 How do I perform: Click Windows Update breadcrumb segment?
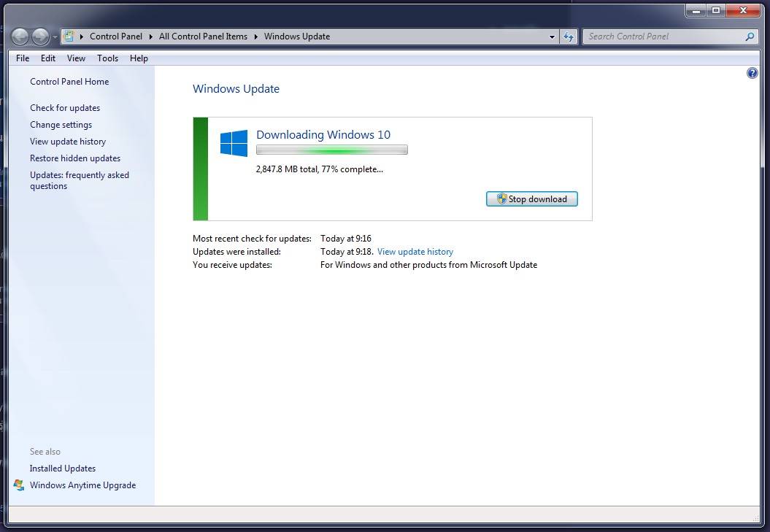[297, 36]
